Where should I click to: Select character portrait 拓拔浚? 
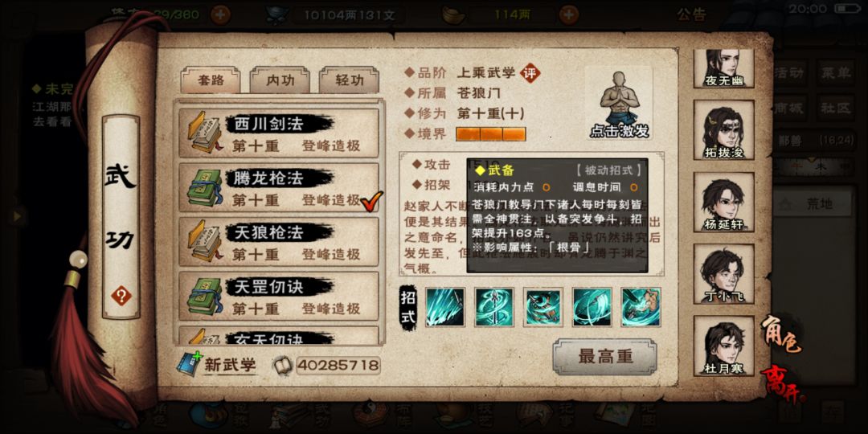pos(723,131)
